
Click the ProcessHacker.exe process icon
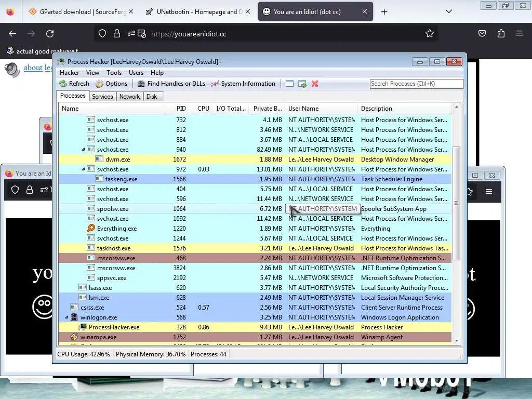coord(83,327)
